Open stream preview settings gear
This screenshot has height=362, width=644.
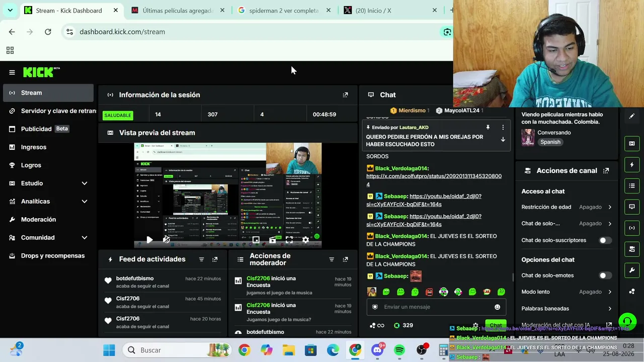[305, 240]
